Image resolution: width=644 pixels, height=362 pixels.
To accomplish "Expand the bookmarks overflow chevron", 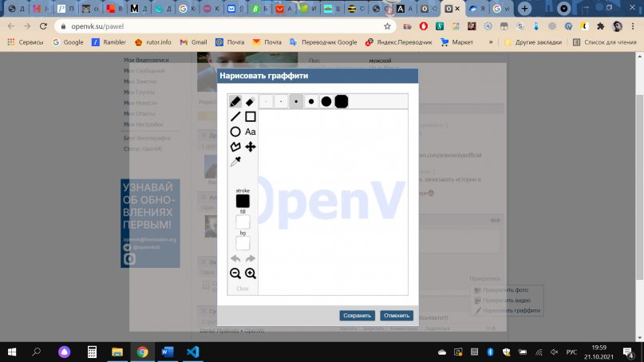I will (x=491, y=42).
